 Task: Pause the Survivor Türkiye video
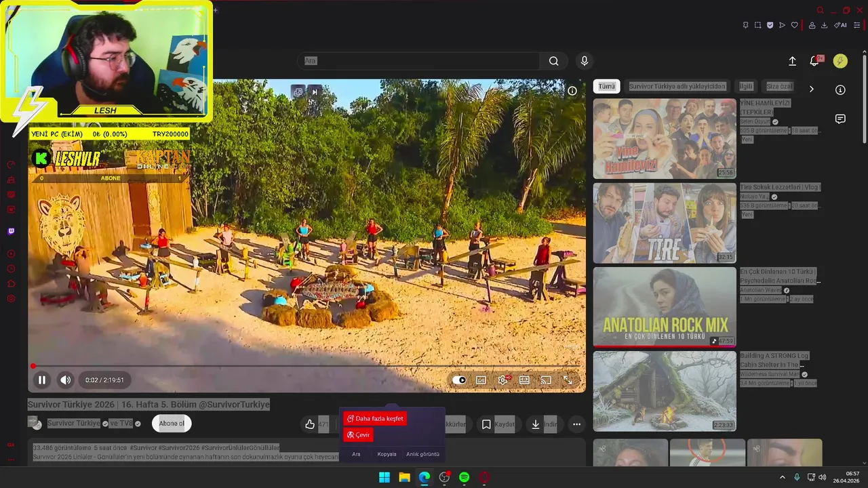(41, 380)
